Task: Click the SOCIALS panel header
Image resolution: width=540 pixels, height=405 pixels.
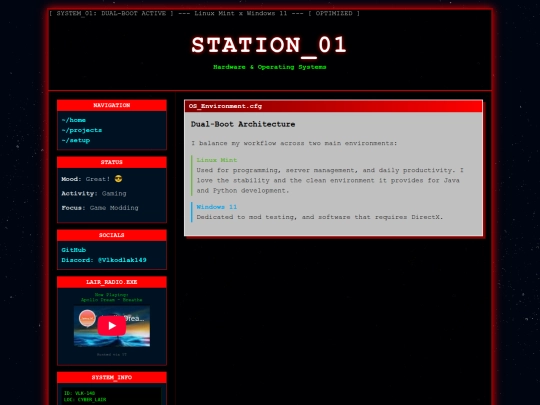Action: [x=112, y=235]
